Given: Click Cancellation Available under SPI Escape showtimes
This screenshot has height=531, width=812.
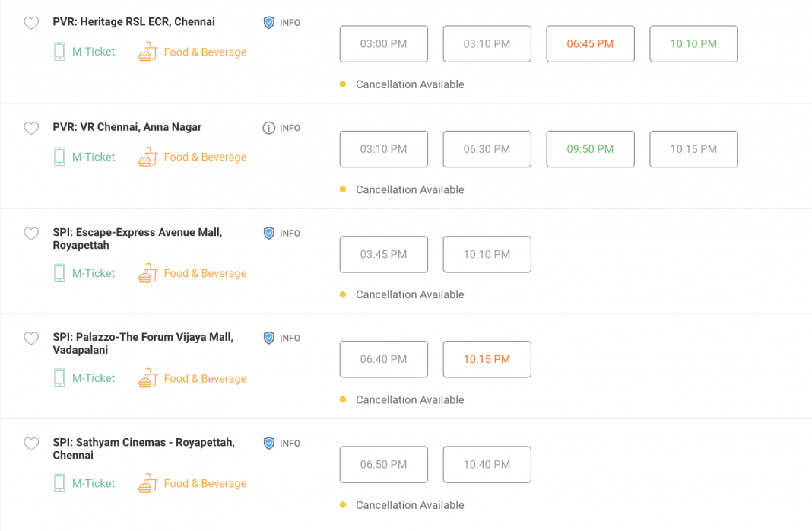Looking at the screenshot, I should pyautogui.click(x=409, y=294).
